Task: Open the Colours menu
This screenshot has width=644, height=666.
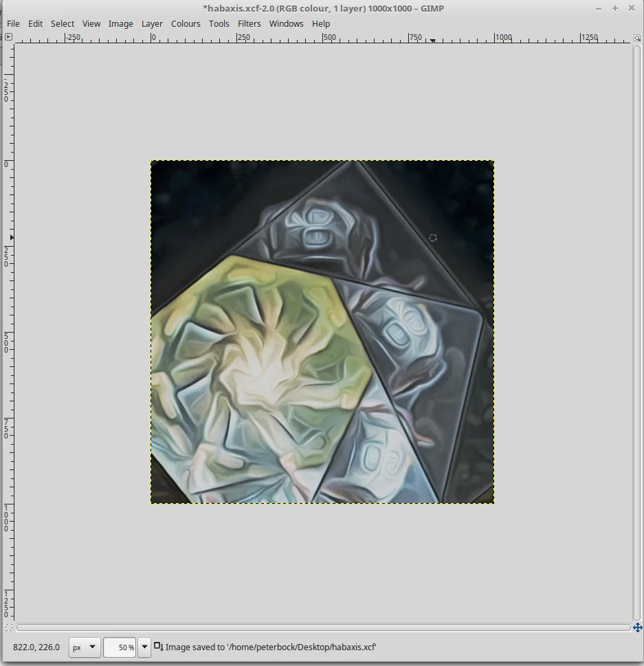Action: click(x=186, y=24)
